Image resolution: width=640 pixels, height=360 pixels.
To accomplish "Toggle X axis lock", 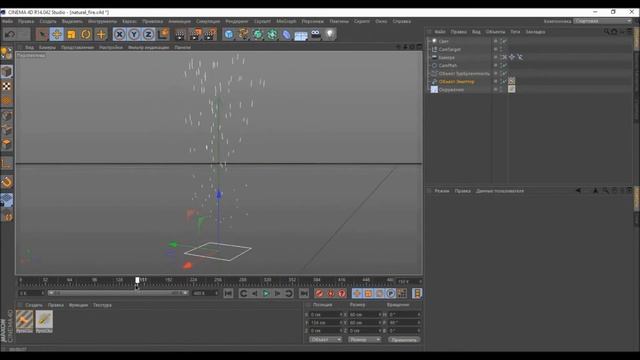I will click(x=119, y=34).
